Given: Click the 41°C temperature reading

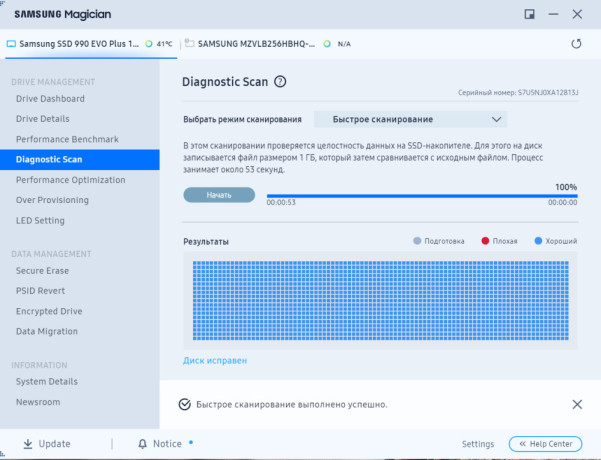Looking at the screenshot, I should (x=164, y=44).
